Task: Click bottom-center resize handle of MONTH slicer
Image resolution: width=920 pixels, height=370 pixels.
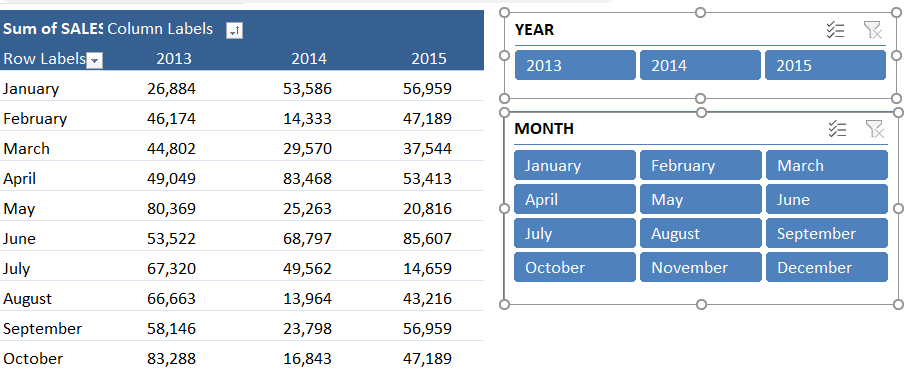Action: pyautogui.click(x=701, y=304)
